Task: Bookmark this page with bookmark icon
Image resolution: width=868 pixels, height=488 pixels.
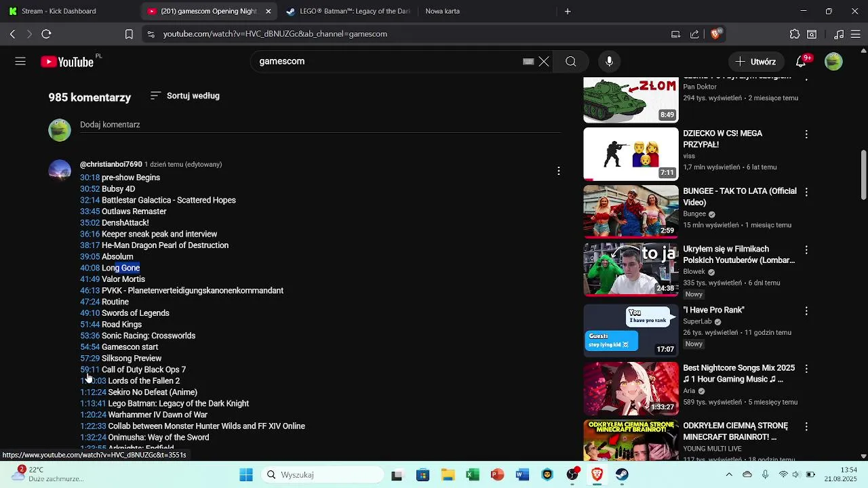Action: [129, 34]
